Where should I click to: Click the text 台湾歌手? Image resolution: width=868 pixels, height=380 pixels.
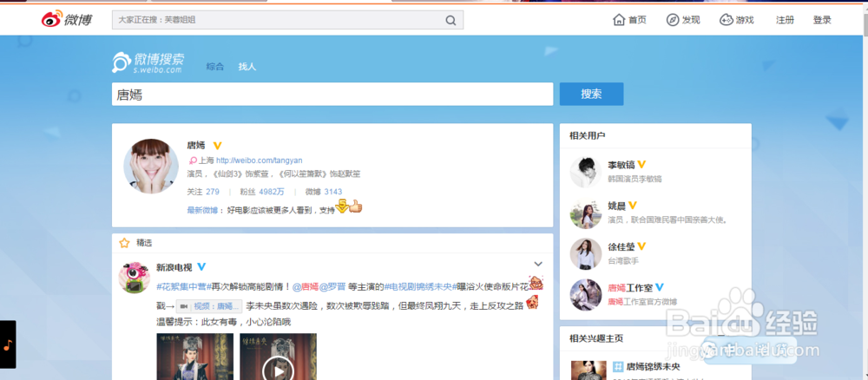(x=622, y=260)
